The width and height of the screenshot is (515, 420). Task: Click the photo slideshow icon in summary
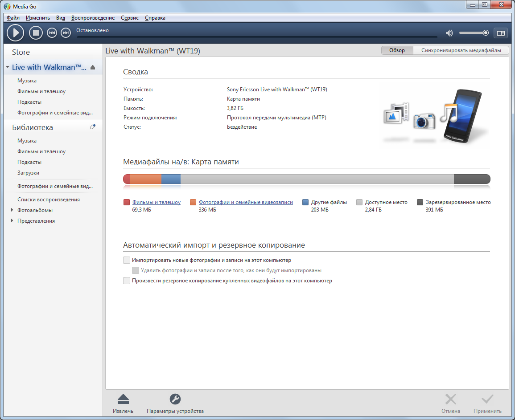click(396, 113)
